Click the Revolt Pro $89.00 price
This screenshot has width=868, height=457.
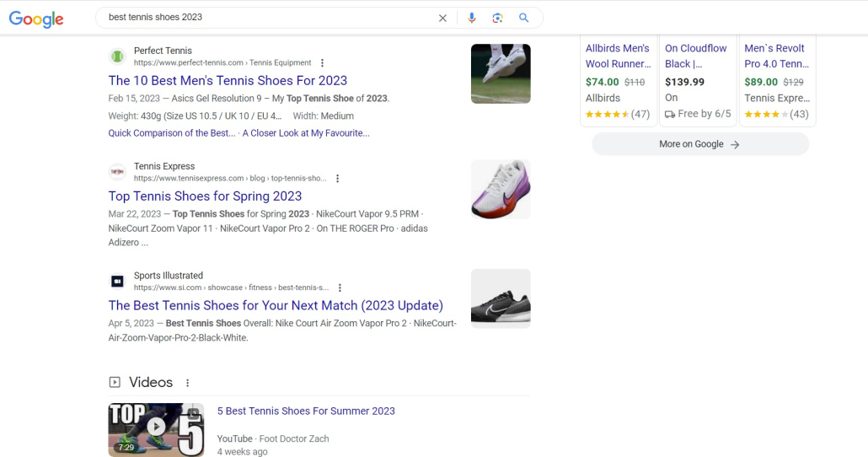coord(761,82)
